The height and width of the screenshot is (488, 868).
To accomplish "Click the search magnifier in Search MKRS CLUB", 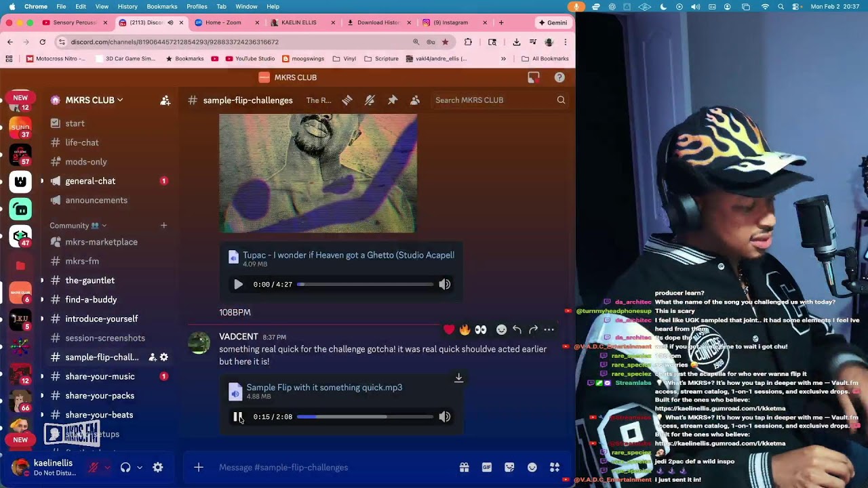I will (x=561, y=100).
